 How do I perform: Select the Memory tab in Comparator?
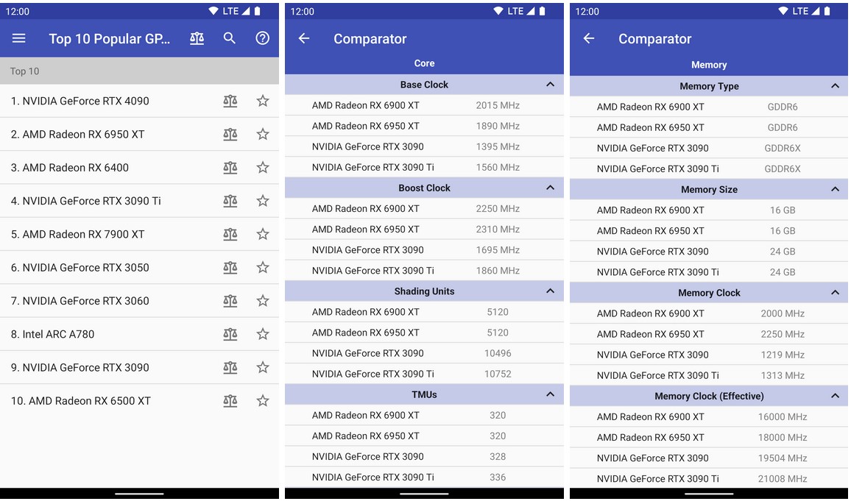pos(709,65)
